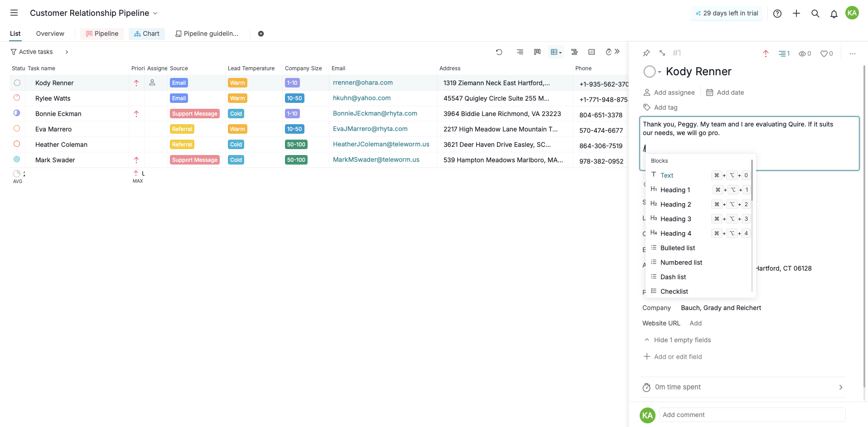Toggle status circle for Mark Swader
The image size is (868, 427).
(x=17, y=159)
